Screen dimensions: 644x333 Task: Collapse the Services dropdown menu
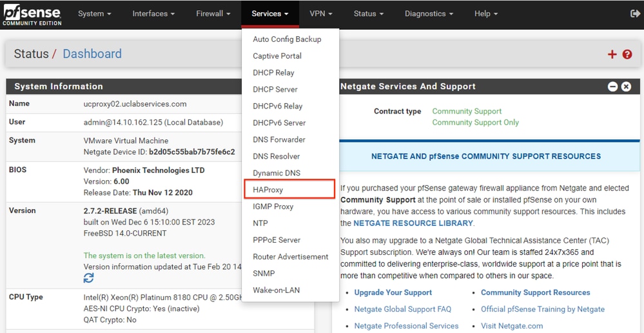click(270, 14)
